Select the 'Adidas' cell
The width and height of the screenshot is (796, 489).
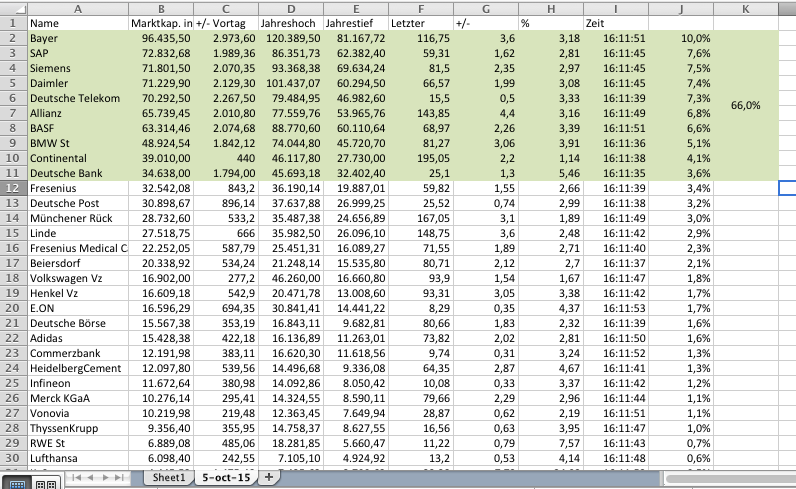point(78,338)
